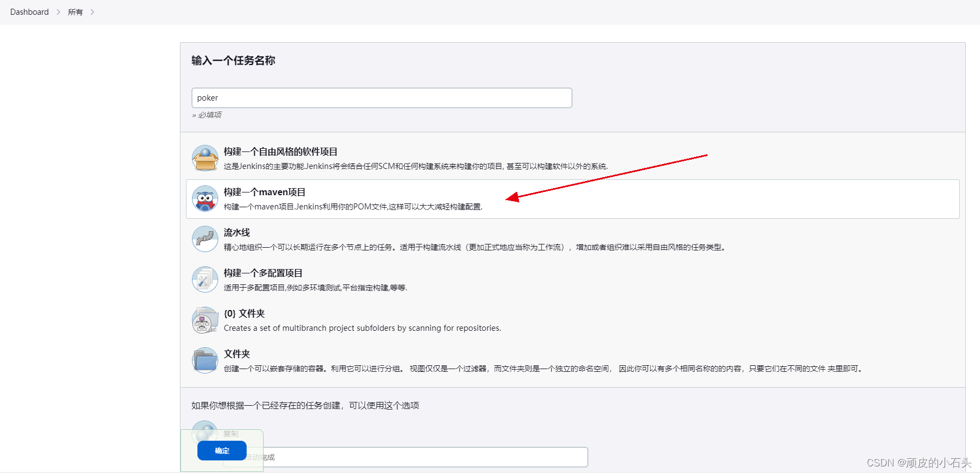
Task: Expand chevron after 所有 breadcrumb
Action: (x=92, y=12)
